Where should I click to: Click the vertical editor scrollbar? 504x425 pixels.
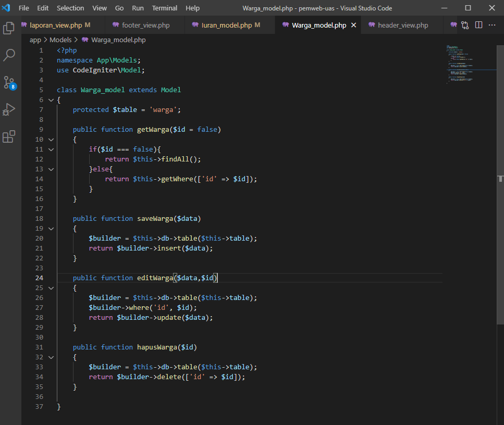pos(500,130)
